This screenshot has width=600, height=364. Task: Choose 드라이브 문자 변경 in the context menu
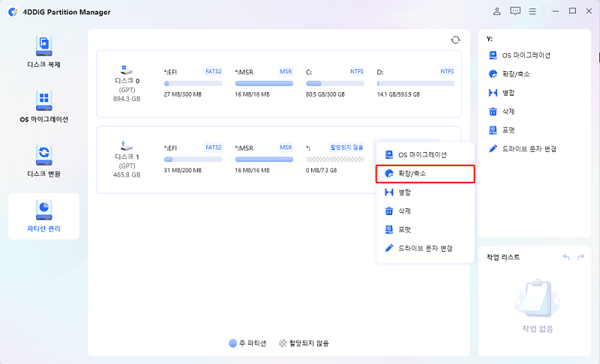[425, 248]
